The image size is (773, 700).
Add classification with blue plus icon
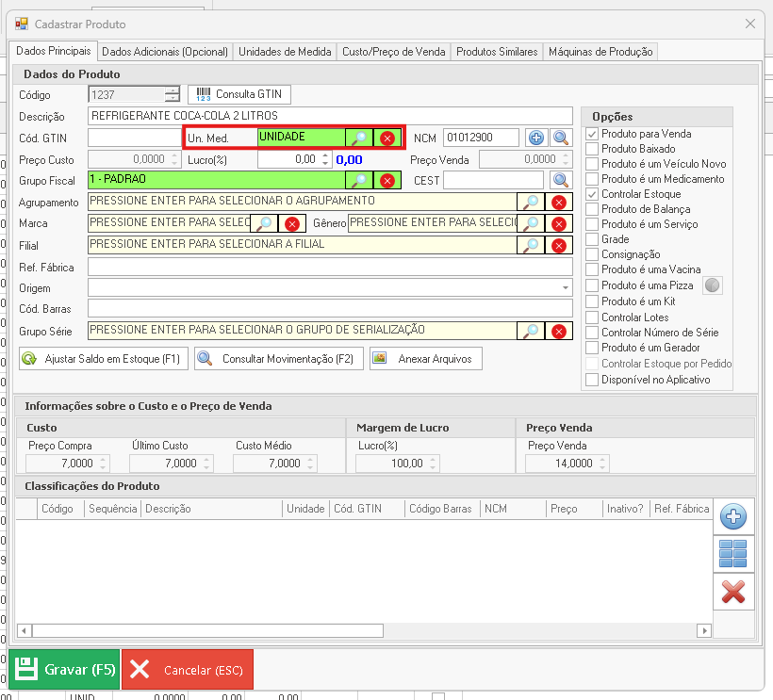point(733,516)
